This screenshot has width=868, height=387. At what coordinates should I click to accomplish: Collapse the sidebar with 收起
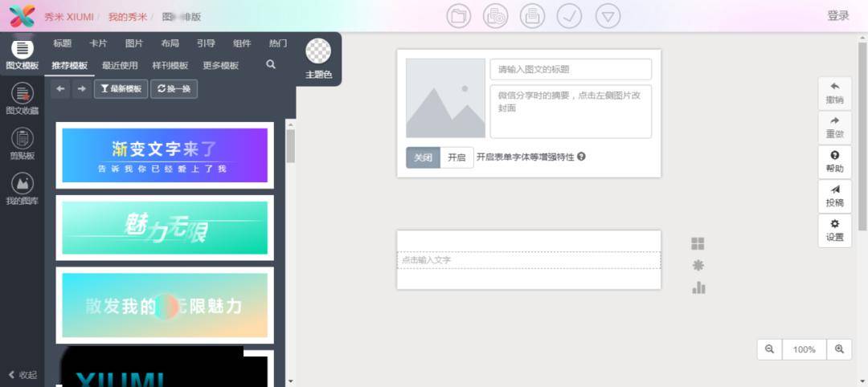click(23, 375)
